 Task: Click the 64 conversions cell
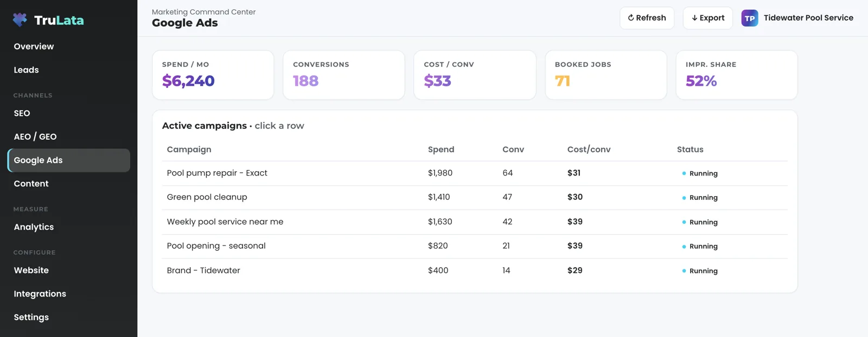tap(508, 173)
